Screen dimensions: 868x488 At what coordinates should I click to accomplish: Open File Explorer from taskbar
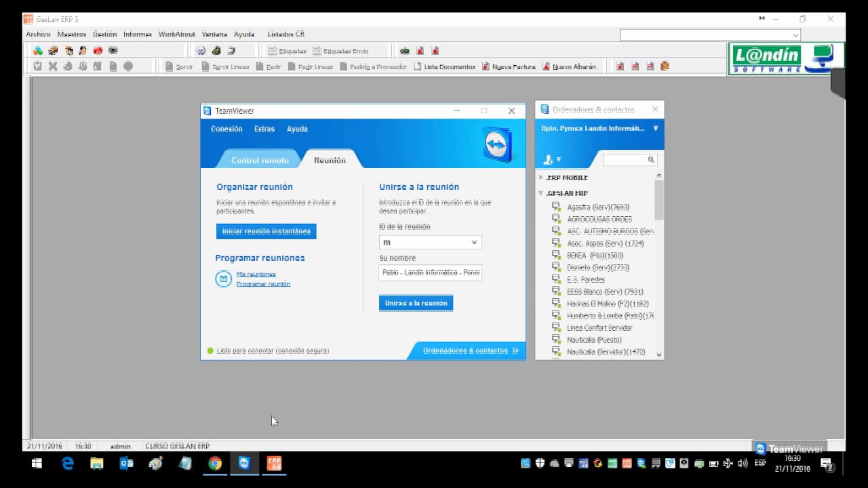pyautogui.click(x=97, y=464)
